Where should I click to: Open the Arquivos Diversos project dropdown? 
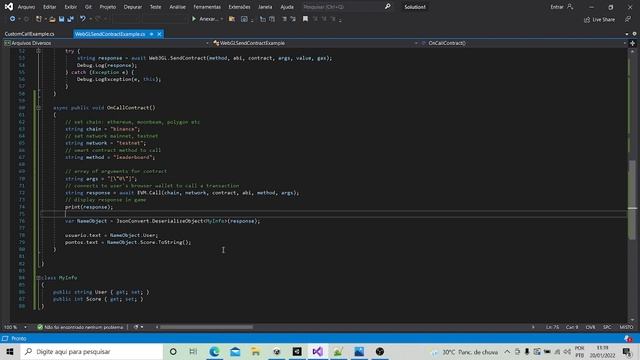(106, 43)
